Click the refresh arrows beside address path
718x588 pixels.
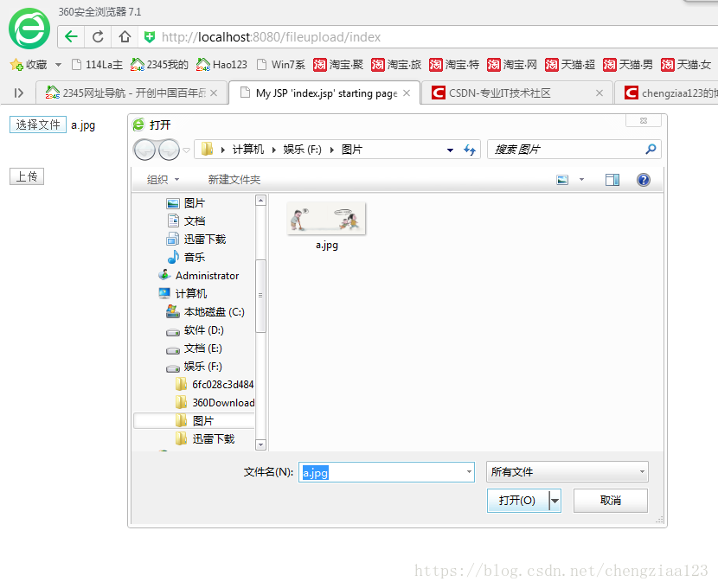(470, 150)
